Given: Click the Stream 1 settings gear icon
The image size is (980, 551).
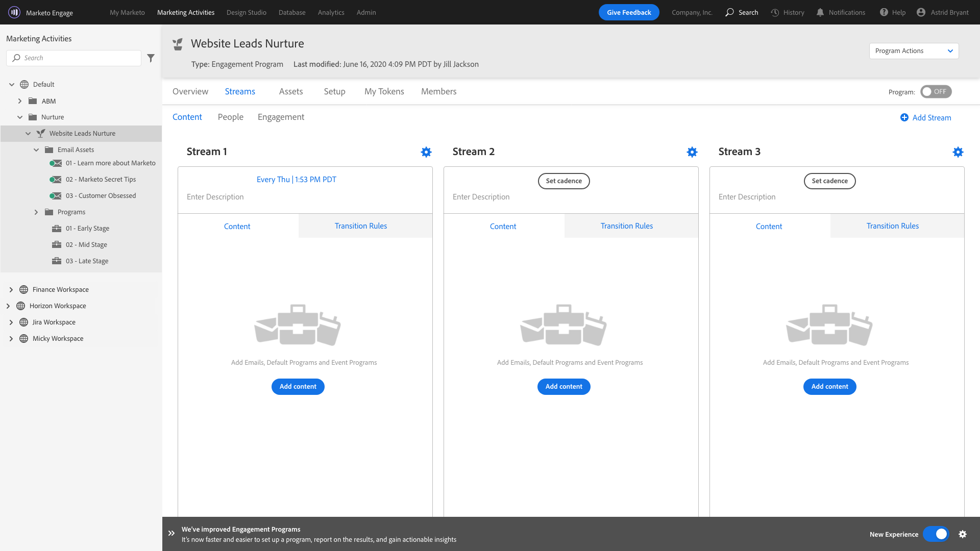Looking at the screenshot, I should pyautogui.click(x=426, y=152).
